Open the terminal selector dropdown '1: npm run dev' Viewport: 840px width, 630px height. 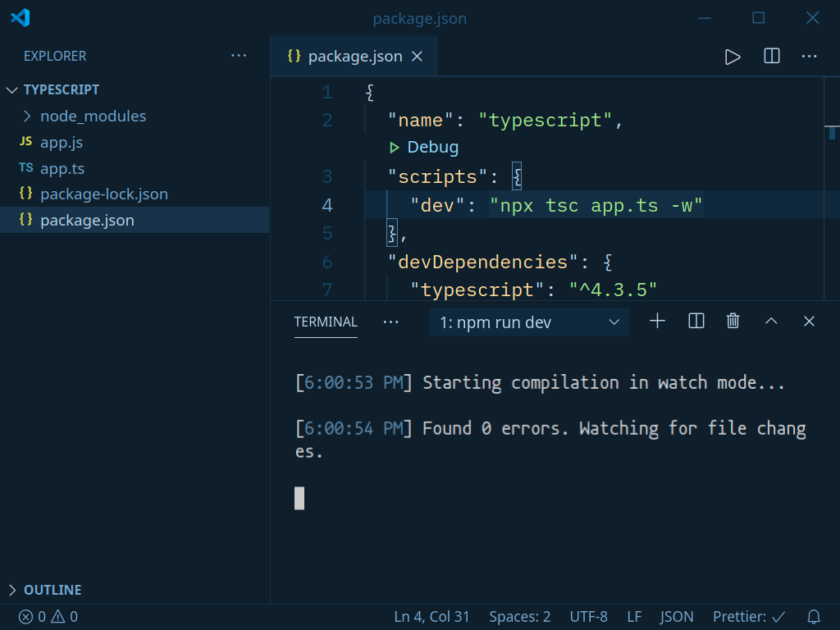pos(529,322)
